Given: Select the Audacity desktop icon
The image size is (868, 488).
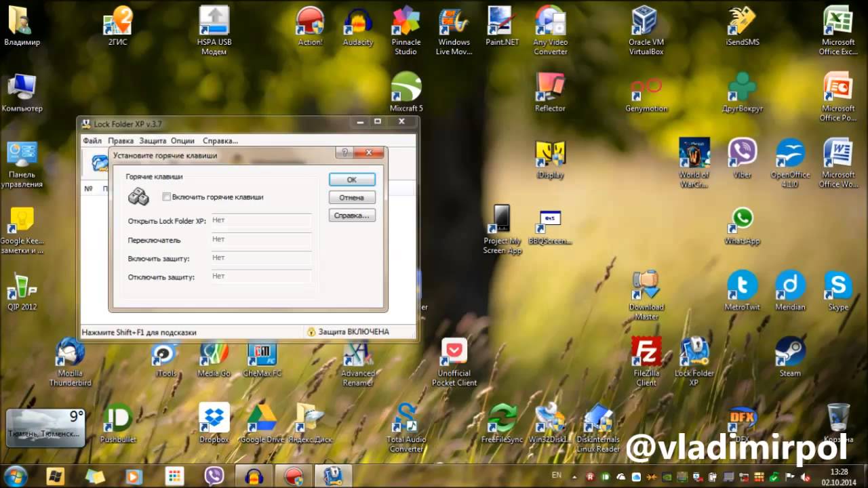Looking at the screenshot, I should (x=358, y=26).
